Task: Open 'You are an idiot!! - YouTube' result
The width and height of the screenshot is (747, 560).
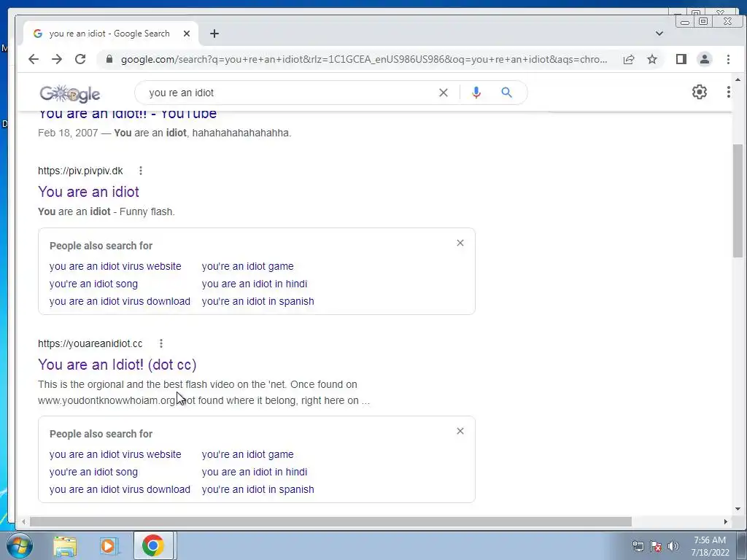Action: point(127,114)
